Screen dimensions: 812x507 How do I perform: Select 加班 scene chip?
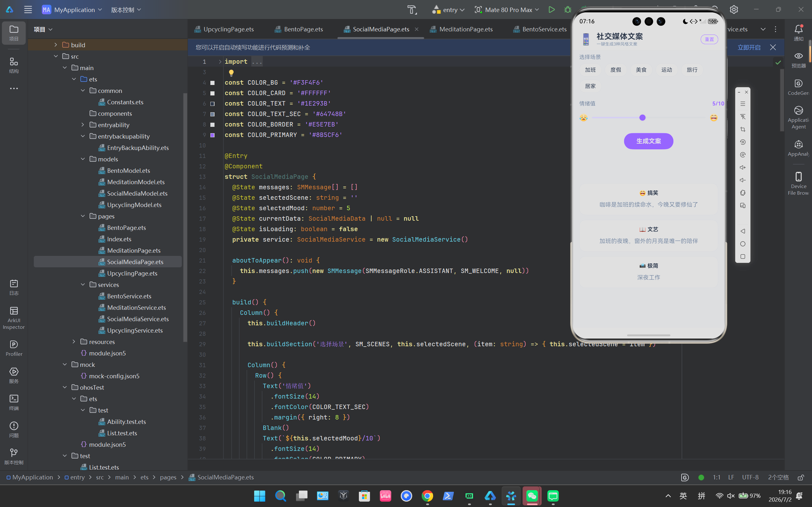pos(590,70)
